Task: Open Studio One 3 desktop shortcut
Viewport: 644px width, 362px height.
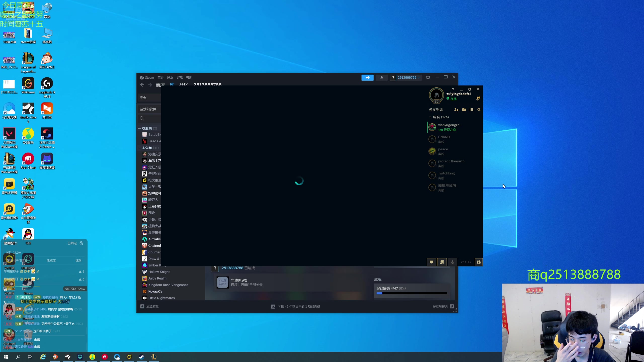Action: (28, 113)
